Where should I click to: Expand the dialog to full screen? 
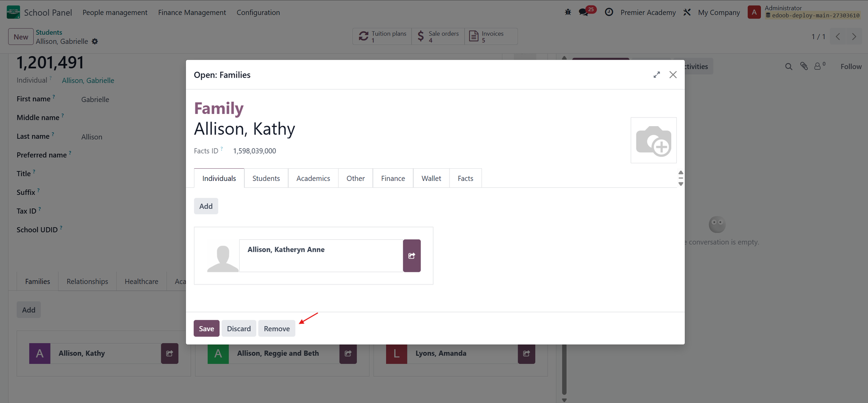pyautogui.click(x=656, y=75)
